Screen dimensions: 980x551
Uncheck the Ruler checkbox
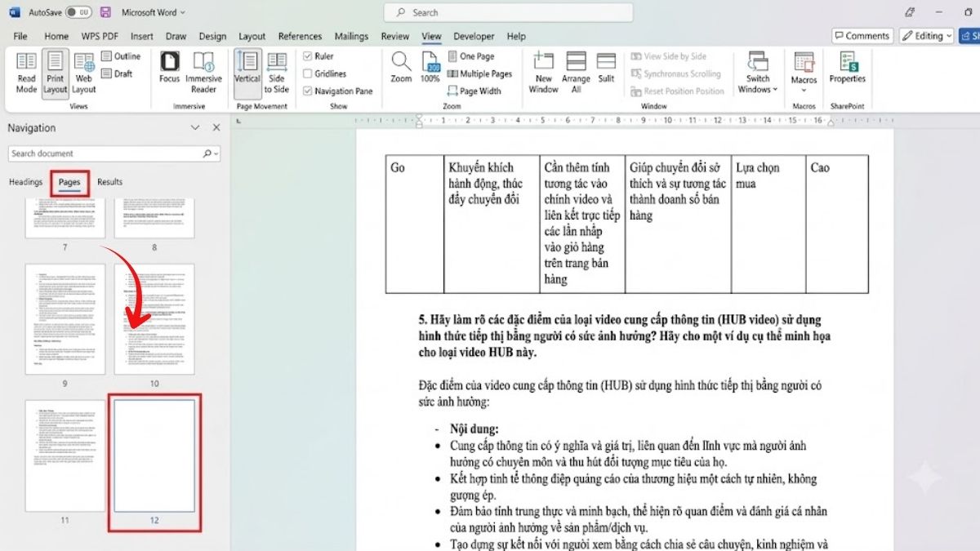pos(307,56)
